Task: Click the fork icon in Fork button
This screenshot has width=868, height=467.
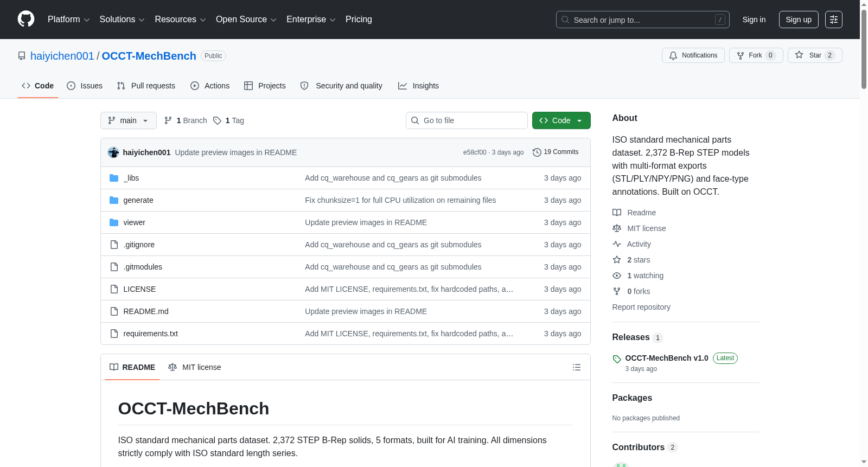Action: [x=741, y=55]
